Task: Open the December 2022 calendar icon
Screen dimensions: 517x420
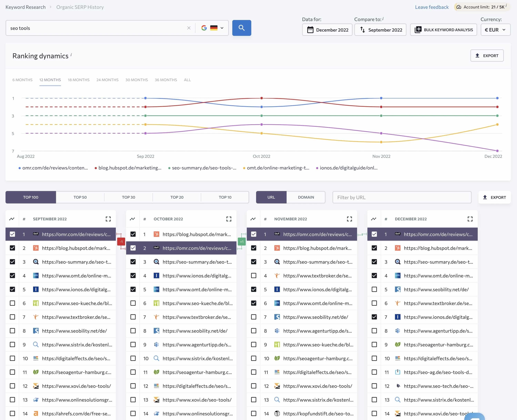Action: coord(311,30)
